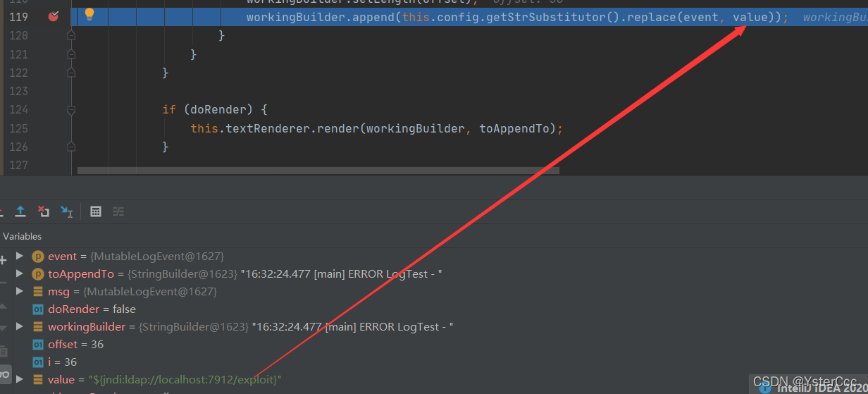
Task: Collapse the fold end marker on line 126
Action: point(71,147)
